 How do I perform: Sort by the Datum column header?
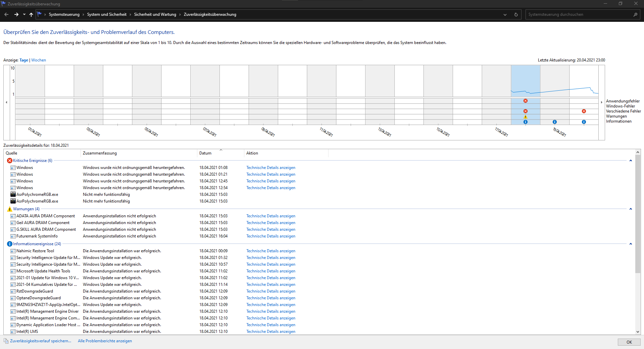coord(220,153)
